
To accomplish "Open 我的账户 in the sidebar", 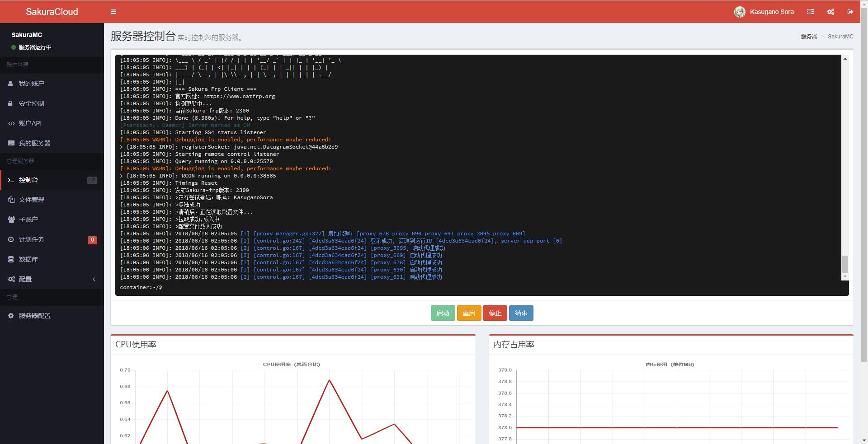I will 31,84.
